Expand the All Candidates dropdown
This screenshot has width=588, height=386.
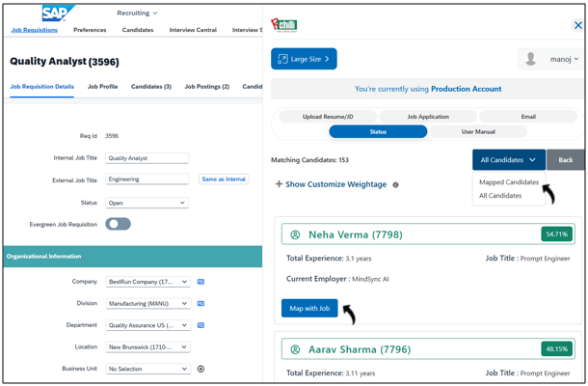point(508,159)
